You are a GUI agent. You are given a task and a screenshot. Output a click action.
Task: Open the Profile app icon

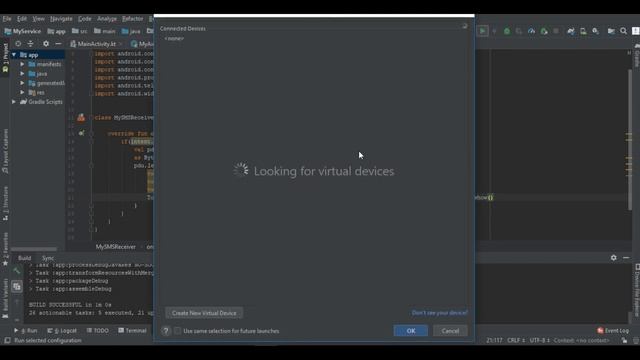531,31
